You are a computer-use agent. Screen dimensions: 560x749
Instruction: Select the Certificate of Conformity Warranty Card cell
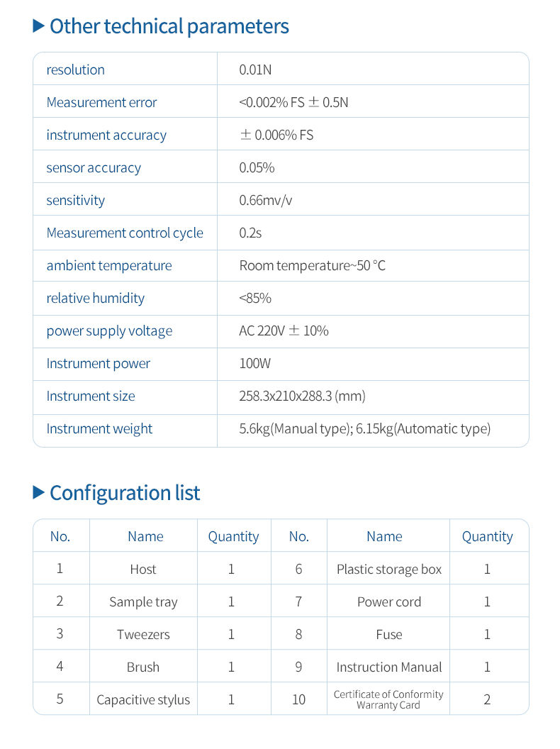point(388,699)
